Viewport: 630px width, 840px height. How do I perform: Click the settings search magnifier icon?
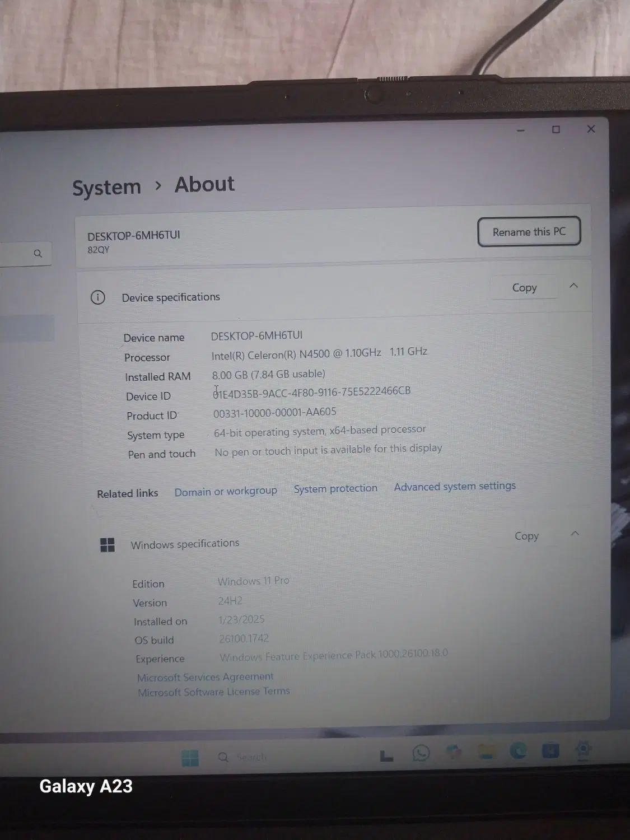point(38,254)
